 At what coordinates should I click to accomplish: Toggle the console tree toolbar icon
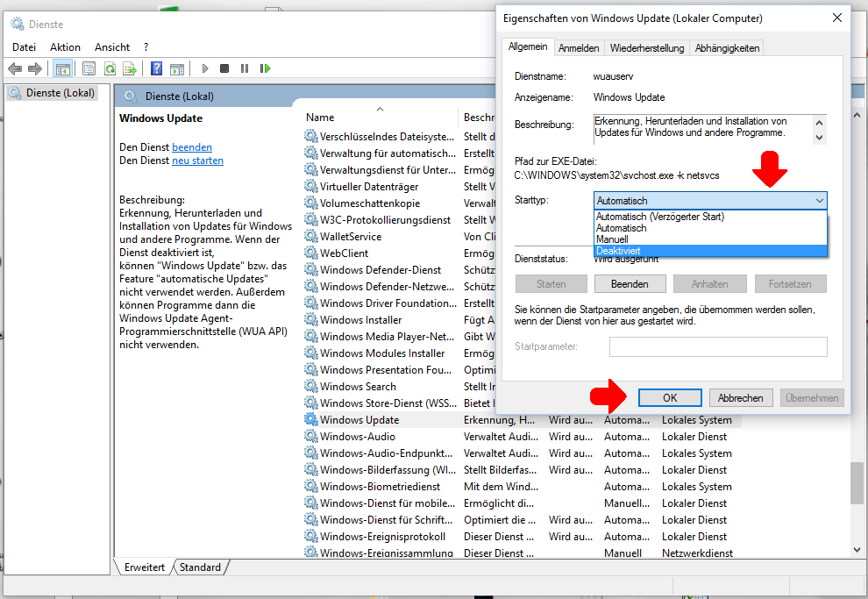tap(63, 68)
